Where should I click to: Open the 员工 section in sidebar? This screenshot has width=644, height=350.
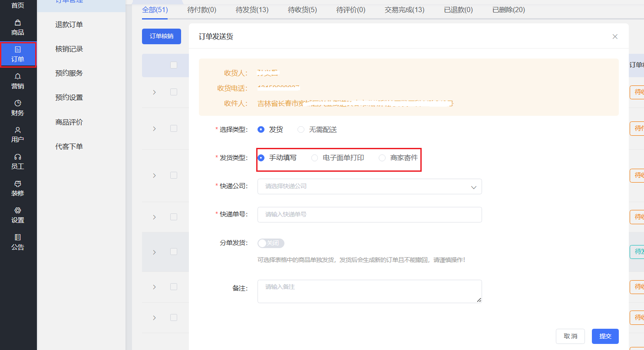(18, 161)
